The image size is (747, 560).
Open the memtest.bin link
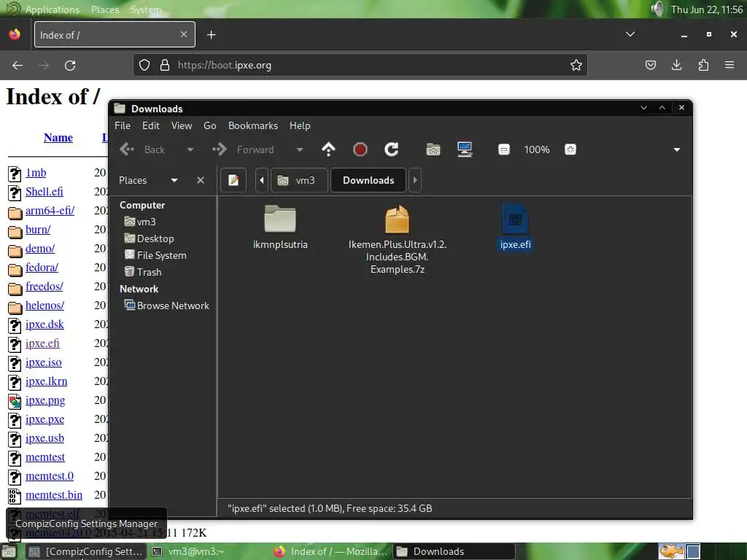point(54,495)
